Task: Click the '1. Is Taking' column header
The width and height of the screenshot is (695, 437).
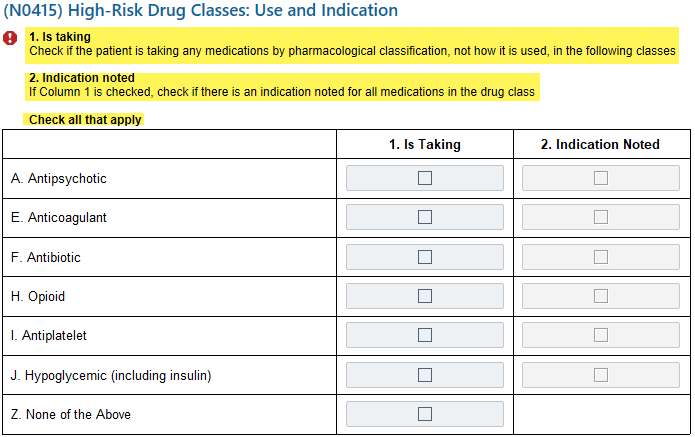Action: point(425,144)
